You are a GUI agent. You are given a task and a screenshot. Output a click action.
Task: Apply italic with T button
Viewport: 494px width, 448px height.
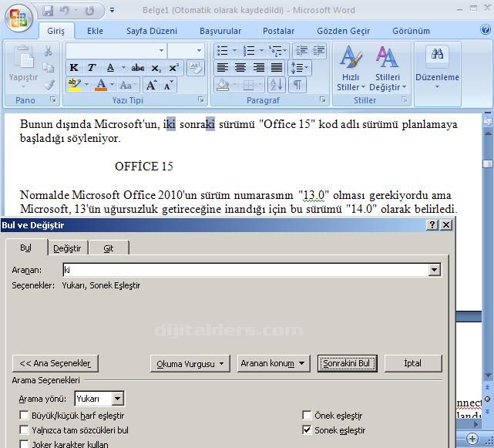[92, 68]
